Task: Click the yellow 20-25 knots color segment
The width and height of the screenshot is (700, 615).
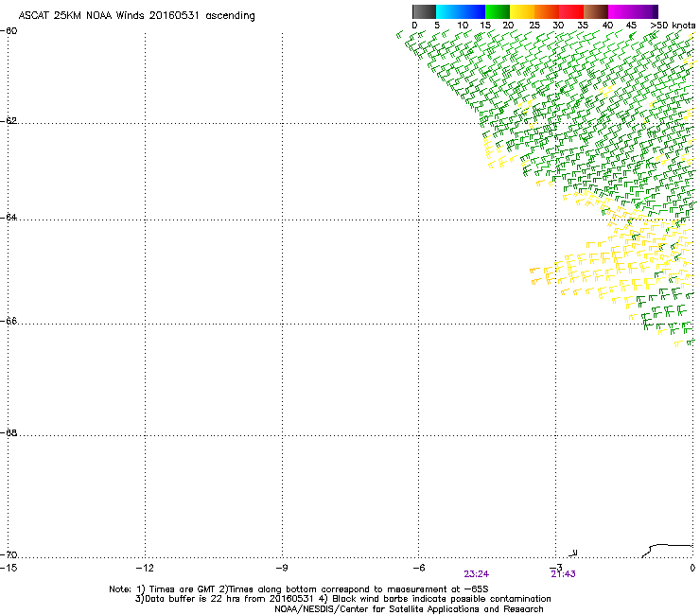Action: click(522, 11)
